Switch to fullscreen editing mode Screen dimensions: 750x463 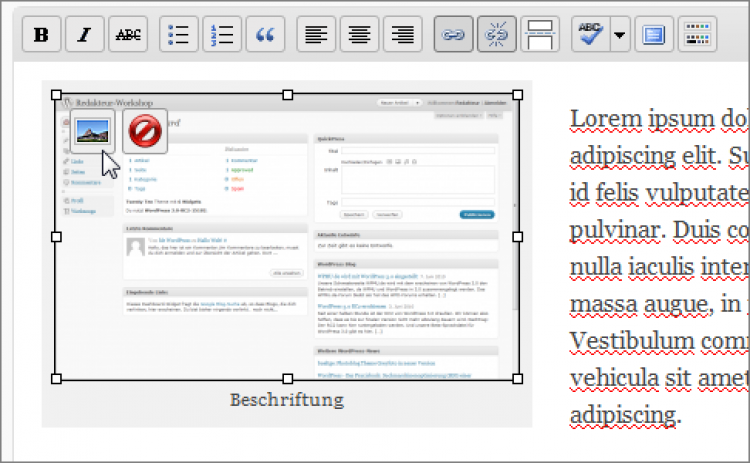point(655,34)
